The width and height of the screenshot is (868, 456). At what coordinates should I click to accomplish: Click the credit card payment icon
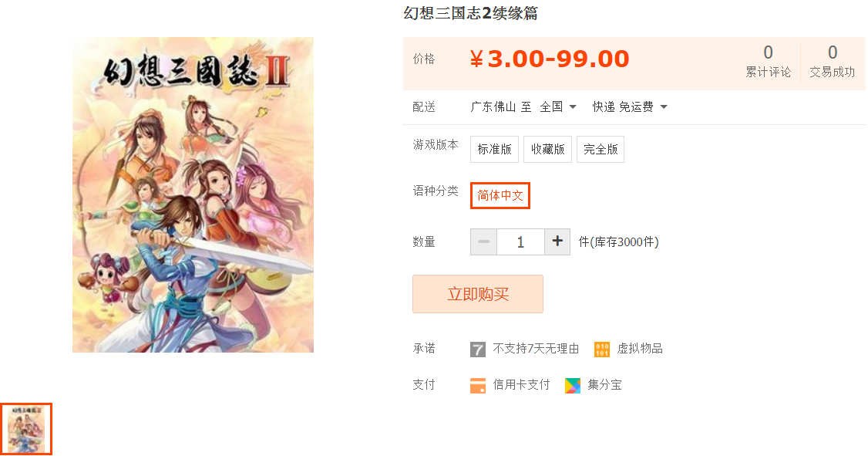coord(478,385)
